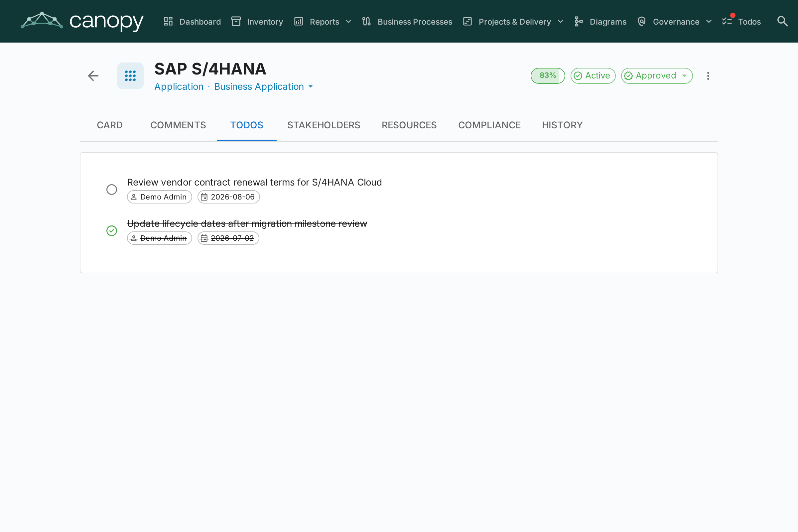The width and height of the screenshot is (798, 532).
Task: Mark vendor contract renewal todo as done
Action: [112, 189]
